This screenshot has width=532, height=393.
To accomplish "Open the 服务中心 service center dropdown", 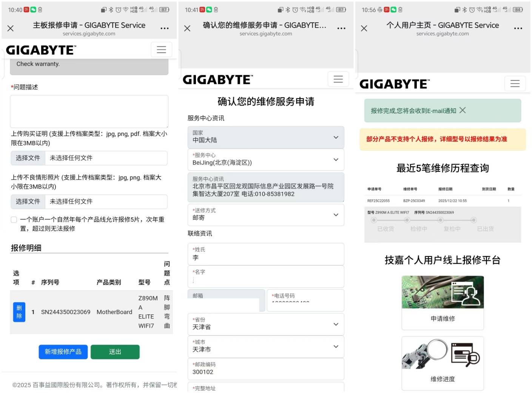I will click(335, 159).
